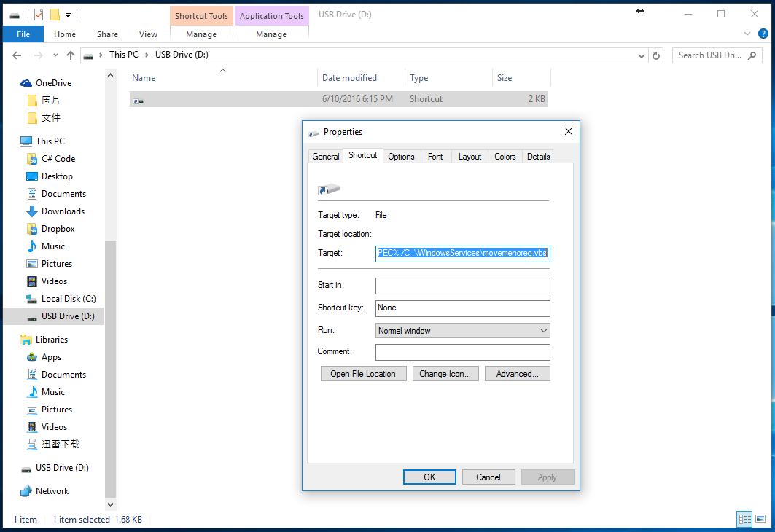Expand the address bar history dropdown
This screenshot has width=775, height=532.
coord(641,56)
